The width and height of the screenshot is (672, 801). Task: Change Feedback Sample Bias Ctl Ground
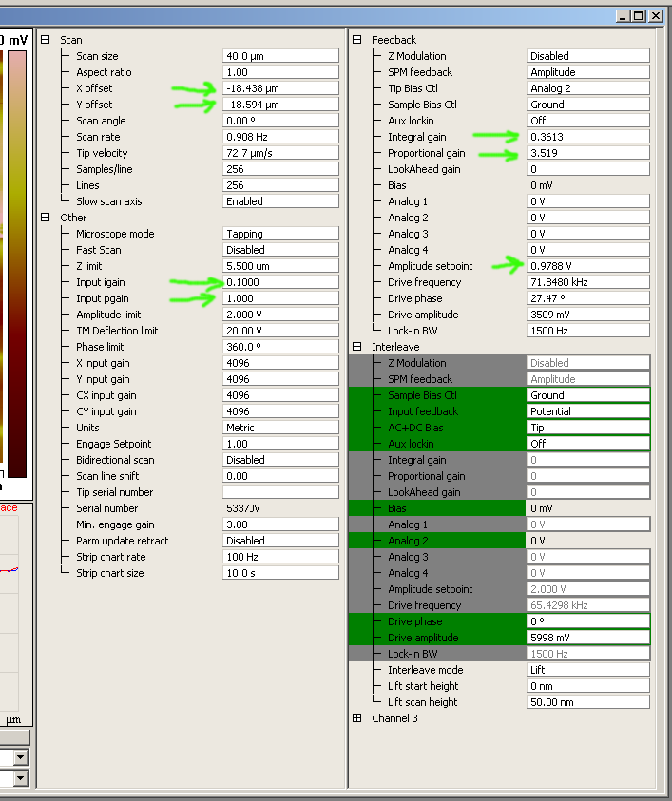(588, 105)
